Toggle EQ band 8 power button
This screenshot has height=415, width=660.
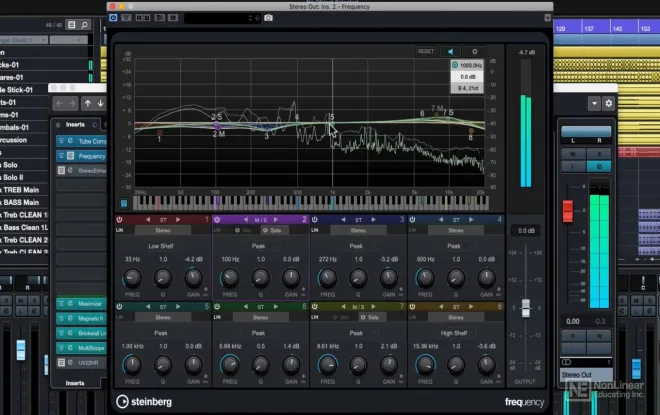[x=412, y=307]
